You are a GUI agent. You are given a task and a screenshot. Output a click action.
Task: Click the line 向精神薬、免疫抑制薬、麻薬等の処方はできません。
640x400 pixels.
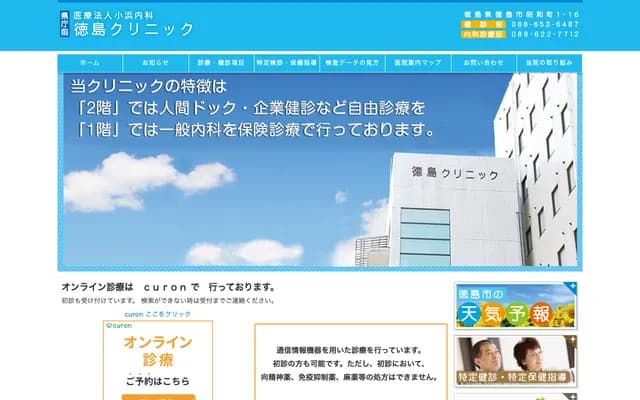tap(349, 377)
